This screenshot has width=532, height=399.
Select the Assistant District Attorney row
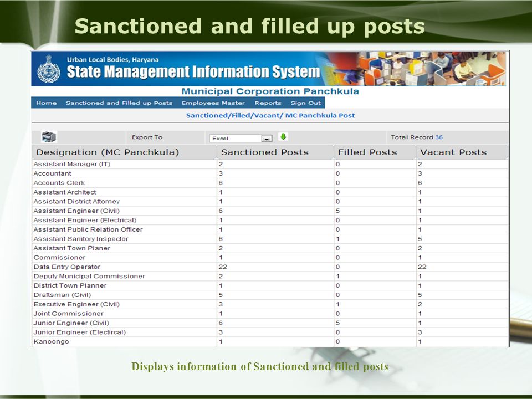point(270,202)
